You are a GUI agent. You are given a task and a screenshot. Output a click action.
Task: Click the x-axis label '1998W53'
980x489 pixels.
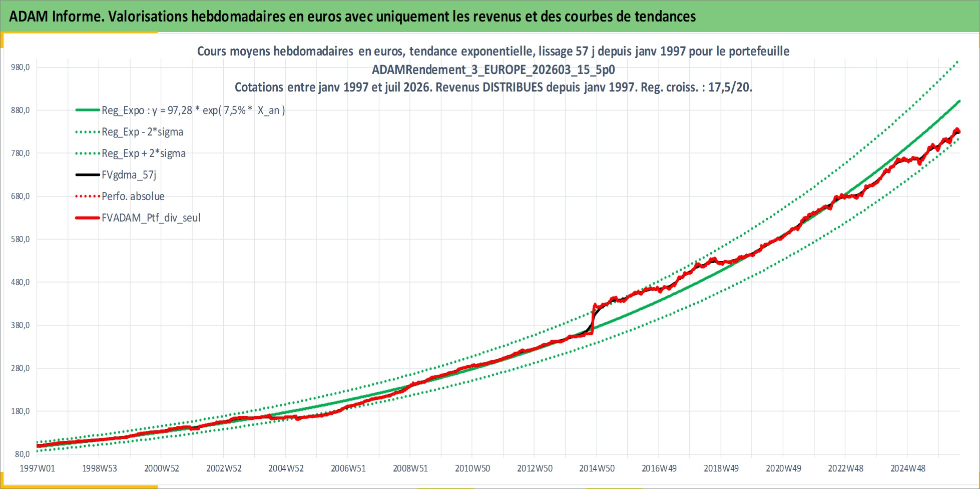pyautogui.click(x=99, y=468)
